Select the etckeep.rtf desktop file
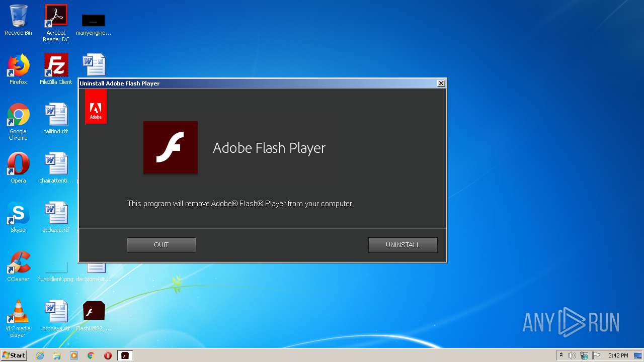 coord(56,217)
